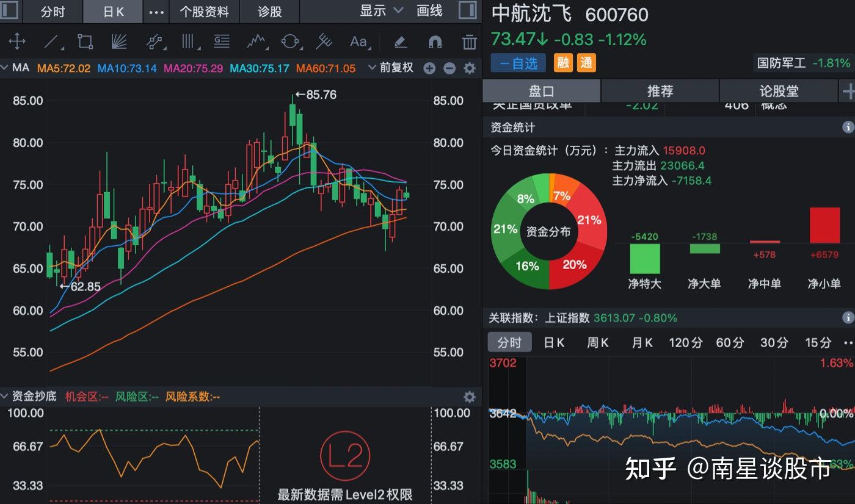Toggle the 通 Stock Connect badge
The width and height of the screenshot is (855, 504).
tap(586, 62)
